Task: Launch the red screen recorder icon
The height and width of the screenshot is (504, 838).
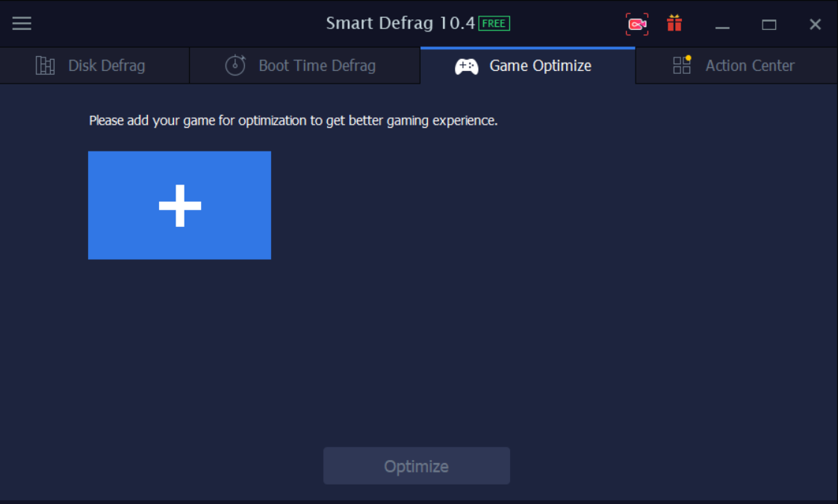Action: (637, 24)
